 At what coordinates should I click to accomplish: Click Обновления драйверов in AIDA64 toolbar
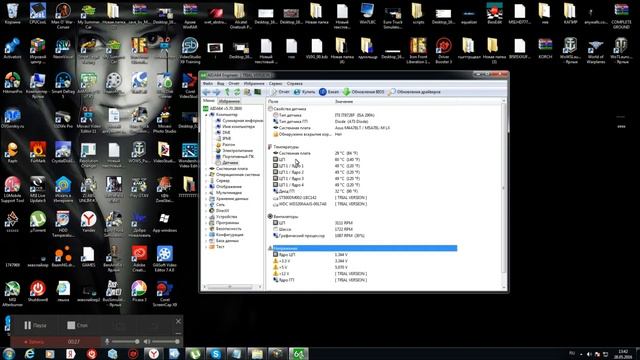(x=415, y=92)
